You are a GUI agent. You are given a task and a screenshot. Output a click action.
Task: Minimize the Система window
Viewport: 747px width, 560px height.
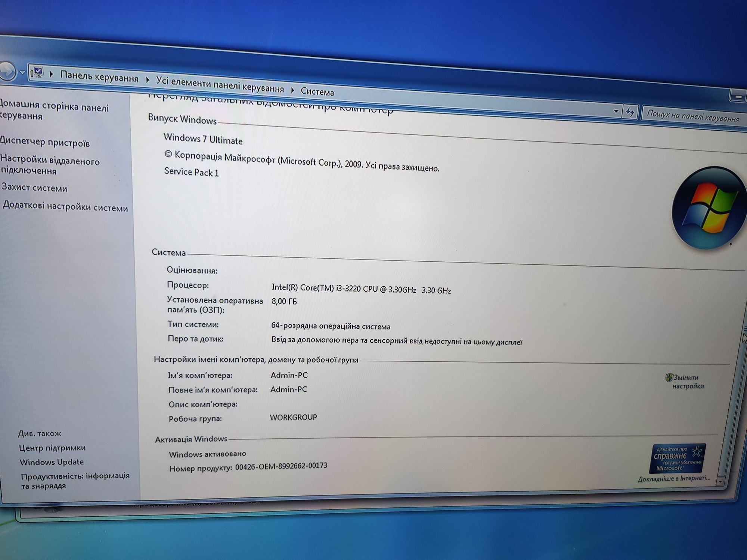[x=738, y=96]
